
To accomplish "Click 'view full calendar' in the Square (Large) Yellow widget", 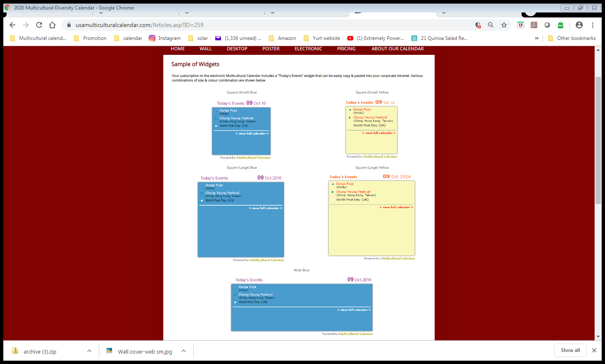I will point(396,207).
